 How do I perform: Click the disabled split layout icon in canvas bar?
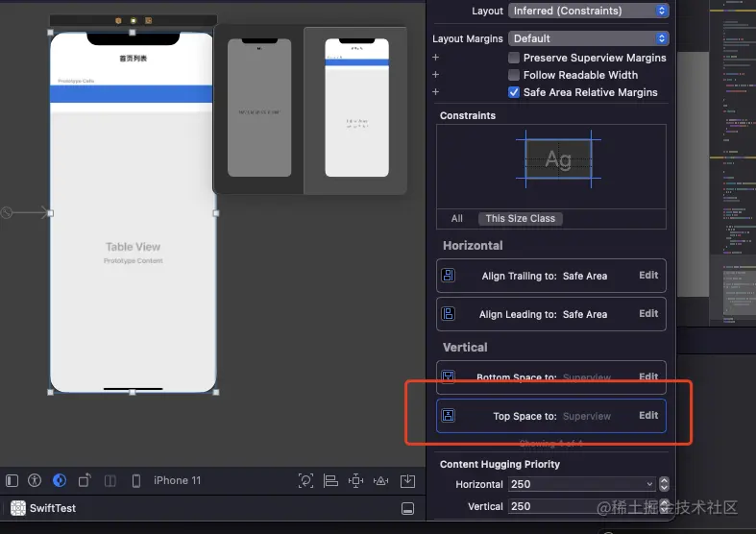[x=110, y=480]
